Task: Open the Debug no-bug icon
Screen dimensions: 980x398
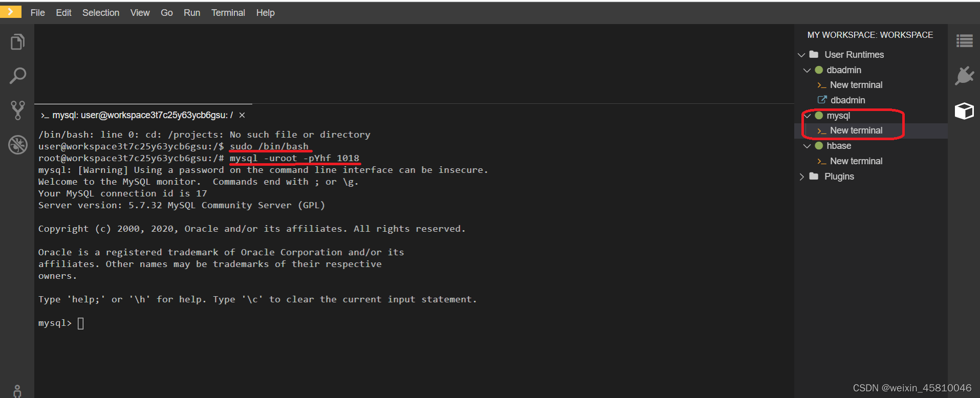Action: (17, 145)
